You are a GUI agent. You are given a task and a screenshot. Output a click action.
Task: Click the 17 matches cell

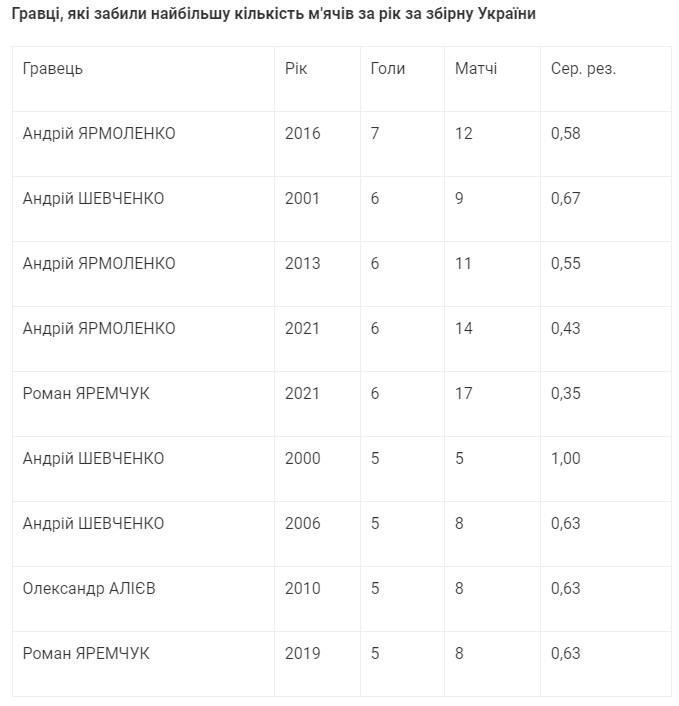[x=463, y=393]
